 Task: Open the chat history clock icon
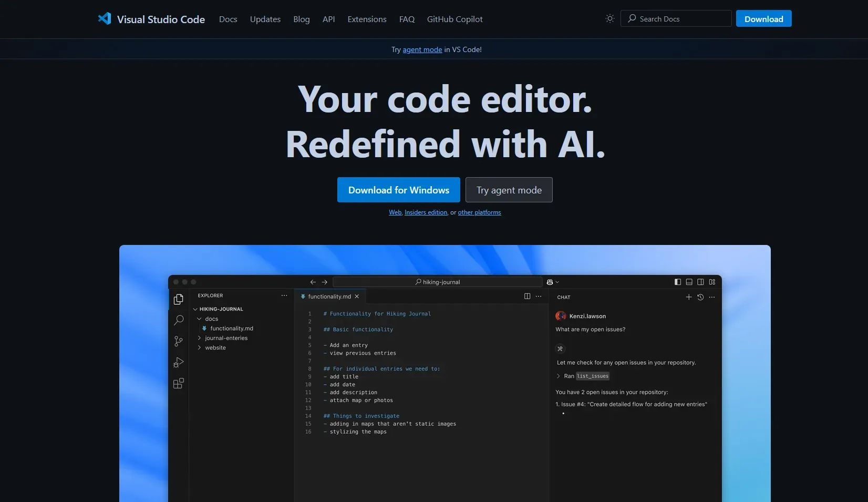pos(700,297)
